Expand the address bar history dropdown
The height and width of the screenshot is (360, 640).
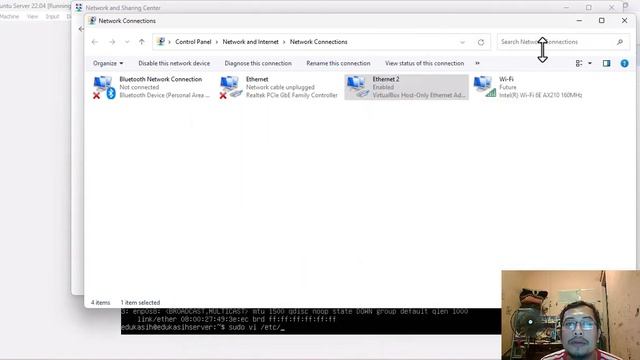(x=462, y=42)
